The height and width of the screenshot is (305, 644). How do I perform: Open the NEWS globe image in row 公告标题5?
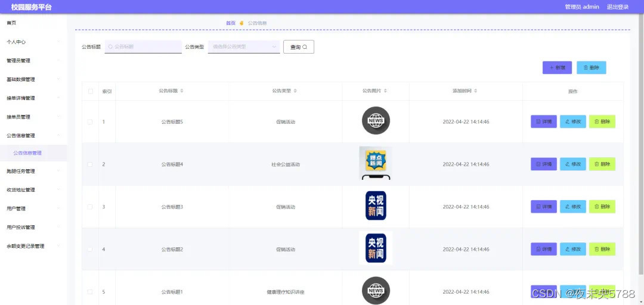tap(376, 121)
